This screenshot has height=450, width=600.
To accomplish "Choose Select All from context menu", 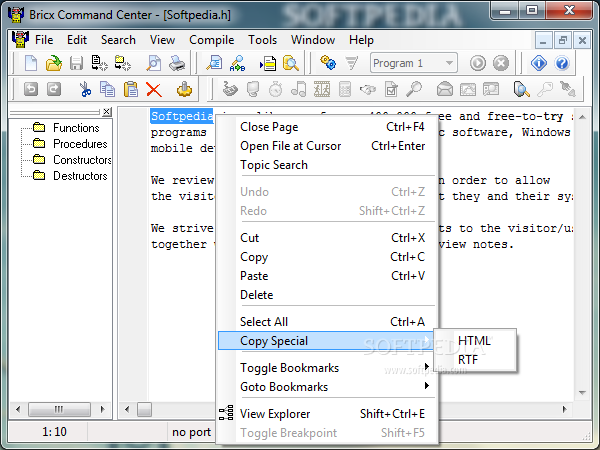I will 328,322.
